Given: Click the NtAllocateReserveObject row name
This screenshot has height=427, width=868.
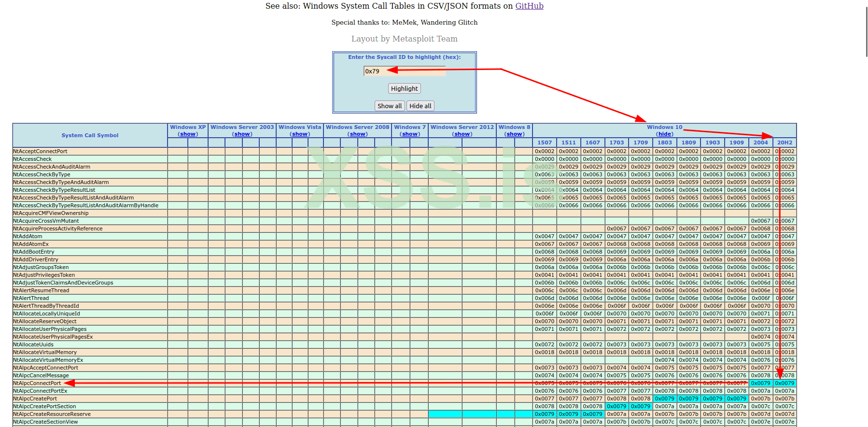Looking at the screenshot, I should [45, 321].
